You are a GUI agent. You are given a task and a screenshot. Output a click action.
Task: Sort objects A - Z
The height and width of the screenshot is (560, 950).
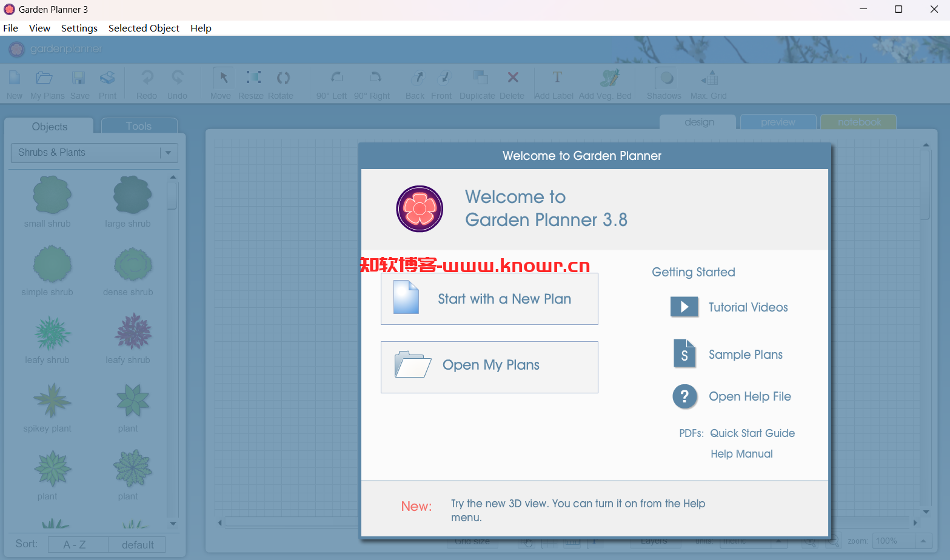78,545
